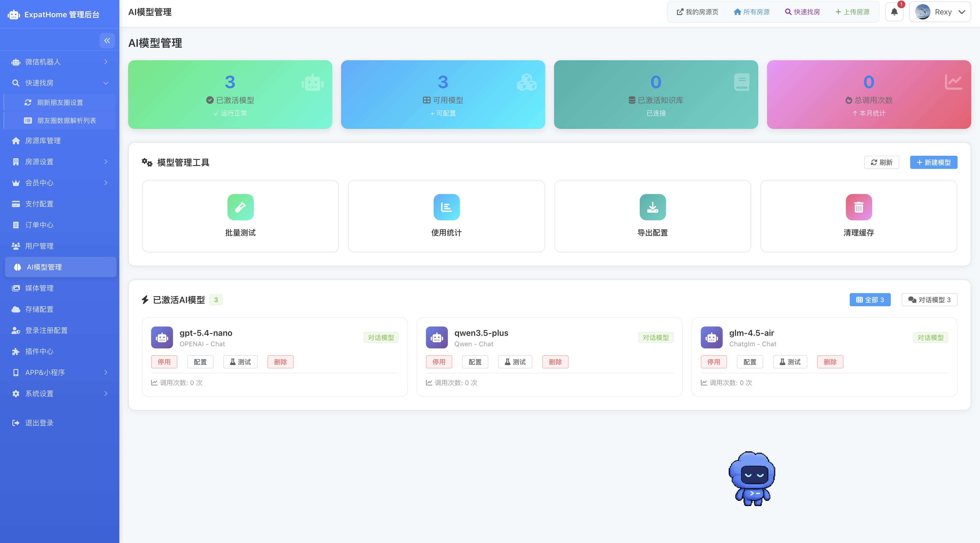Open 支付配置 sidebar entry

click(x=60, y=204)
